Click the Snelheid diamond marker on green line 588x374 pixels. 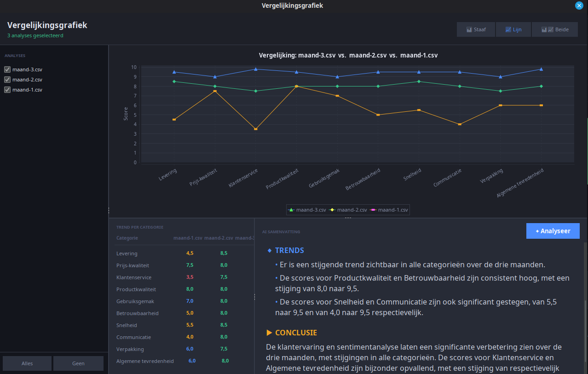click(419, 81)
